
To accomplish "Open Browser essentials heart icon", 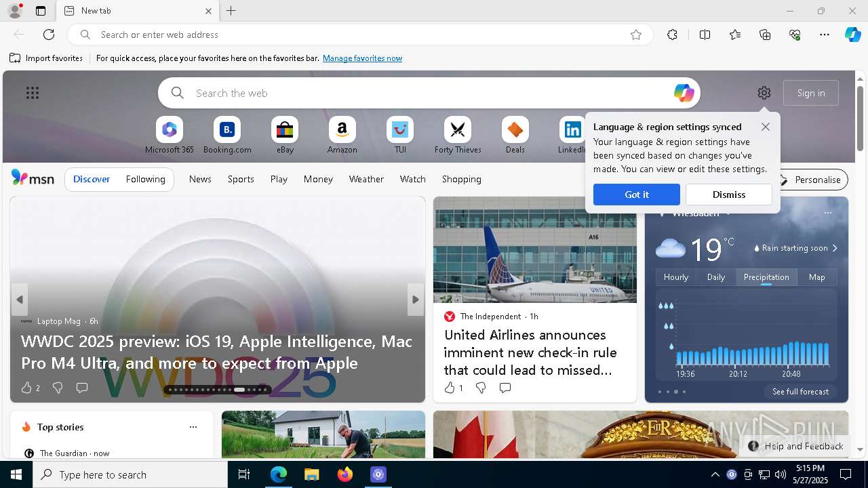I will (795, 35).
